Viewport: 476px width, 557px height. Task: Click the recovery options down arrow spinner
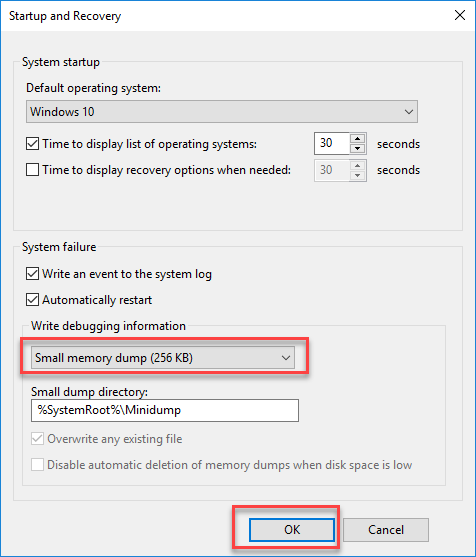click(357, 175)
